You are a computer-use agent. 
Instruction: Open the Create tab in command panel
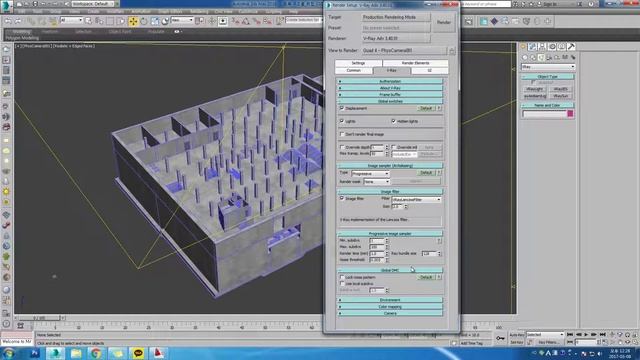[523, 47]
